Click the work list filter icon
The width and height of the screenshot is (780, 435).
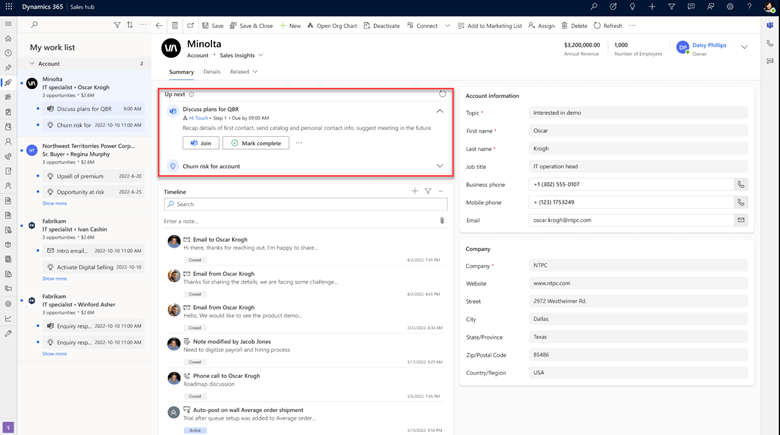(117, 25)
